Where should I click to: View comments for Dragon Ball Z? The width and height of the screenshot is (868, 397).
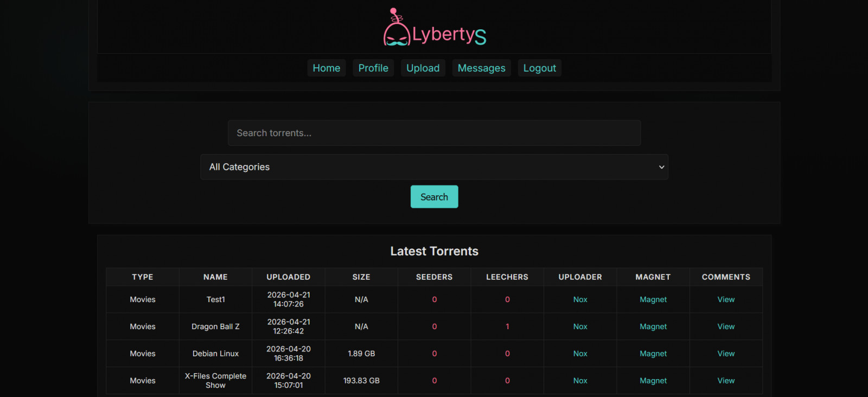726,326
